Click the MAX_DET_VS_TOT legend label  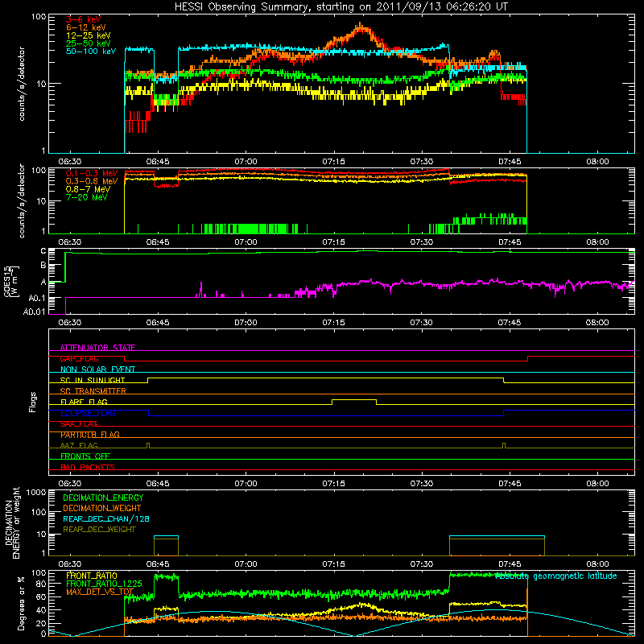[x=100, y=592]
